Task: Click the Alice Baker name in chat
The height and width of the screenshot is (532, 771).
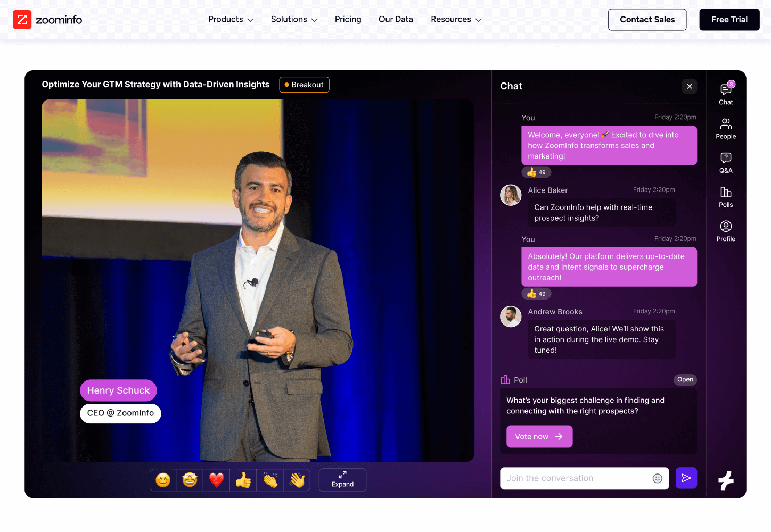Action: coord(548,190)
